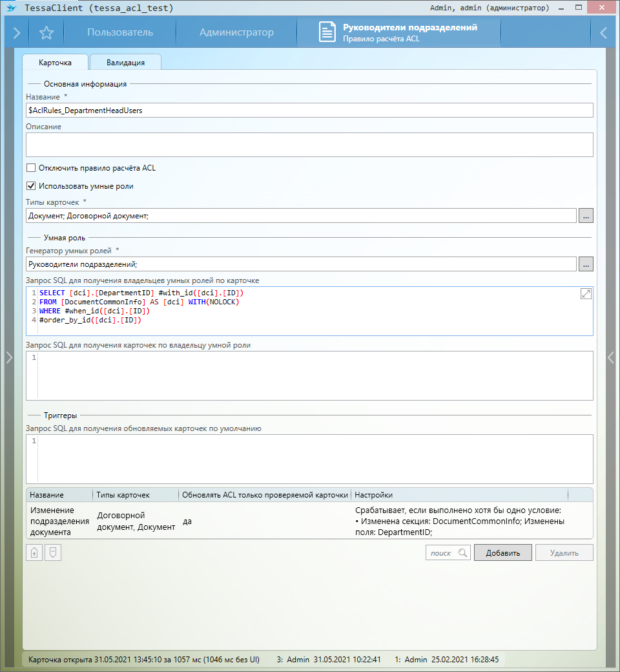Click the Добавить button
620x672 pixels.
pyautogui.click(x=502, y=552)
